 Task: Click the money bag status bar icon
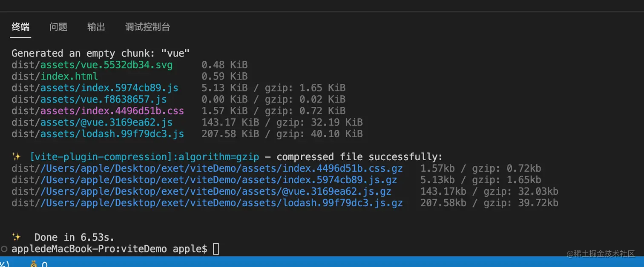[x=34, y=264]
